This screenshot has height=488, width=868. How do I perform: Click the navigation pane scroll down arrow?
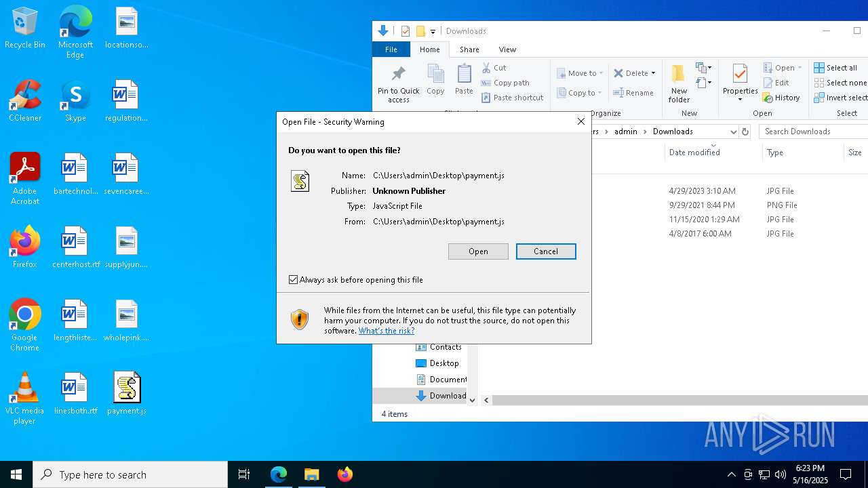473,401
